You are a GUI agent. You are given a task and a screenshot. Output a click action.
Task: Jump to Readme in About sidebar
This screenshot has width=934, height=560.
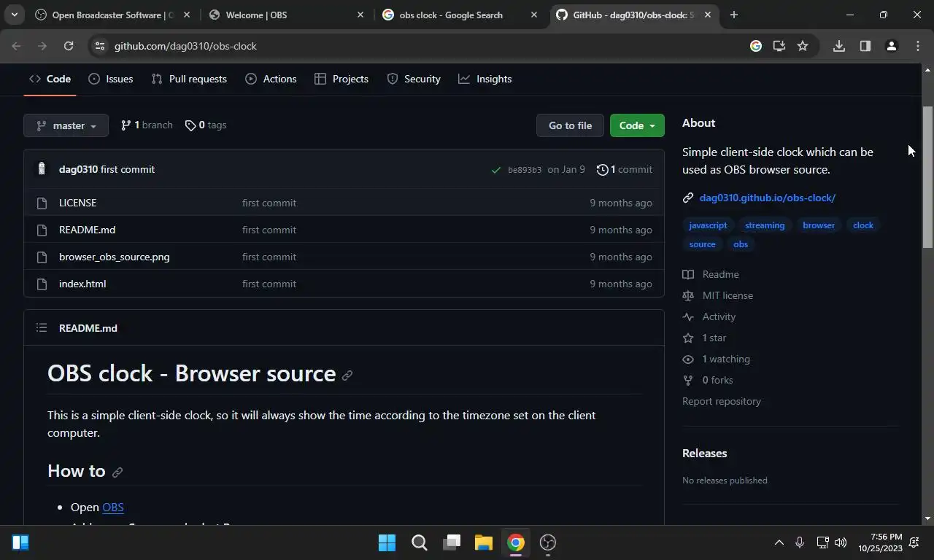[711, 274]
